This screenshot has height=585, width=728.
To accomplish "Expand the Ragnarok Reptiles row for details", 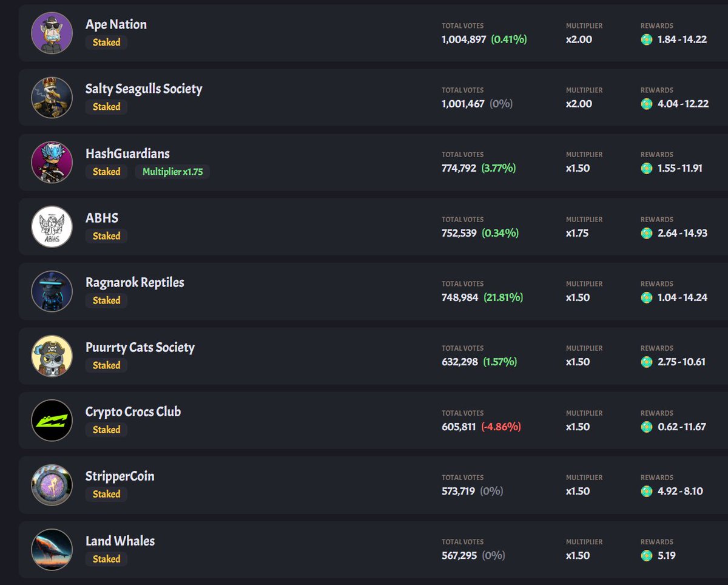I will tap(303, 291).
